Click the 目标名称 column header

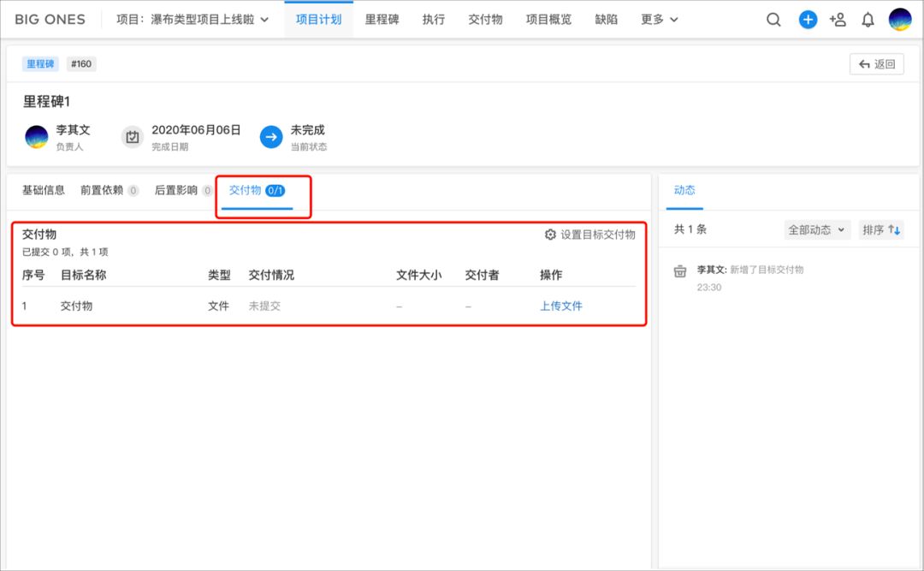click(84, 275)
